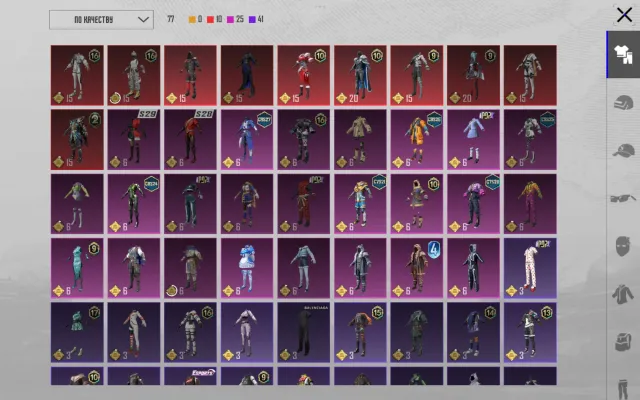The width and height of the screenshot is (640, 400).
Task: Select the hooded outfit with badge 10 priced 6
Action: click(417, 204)
